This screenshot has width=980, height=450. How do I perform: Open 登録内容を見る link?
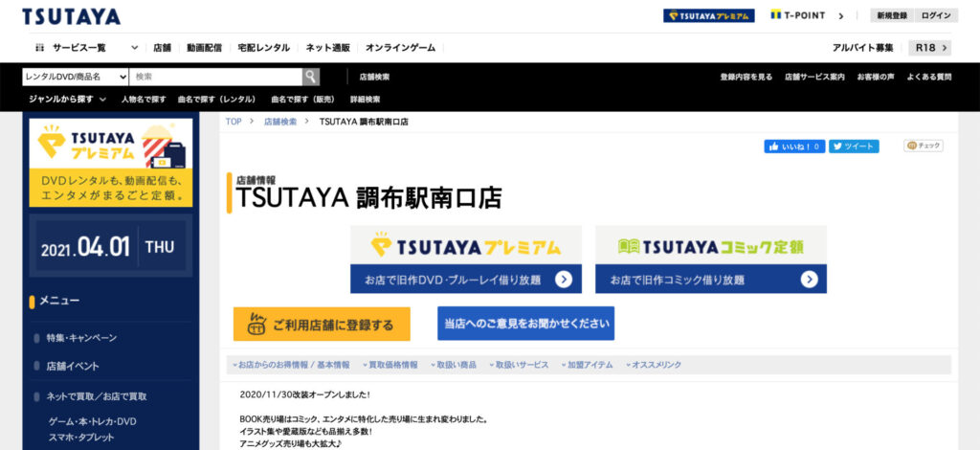coord(746,77)
